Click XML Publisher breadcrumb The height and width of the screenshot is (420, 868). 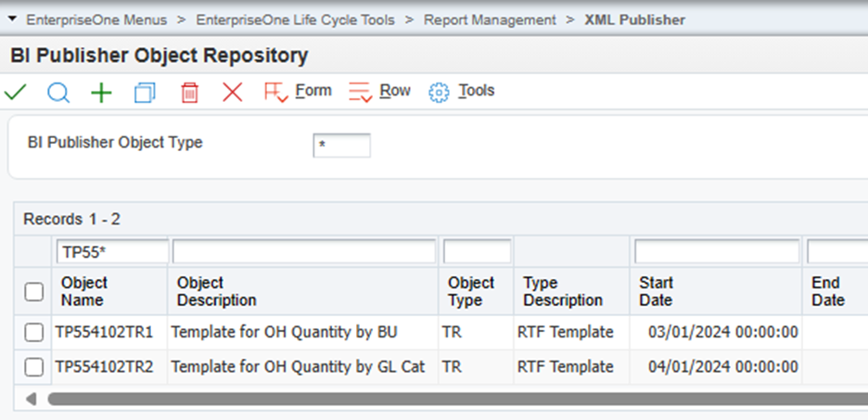click(635, 20)
